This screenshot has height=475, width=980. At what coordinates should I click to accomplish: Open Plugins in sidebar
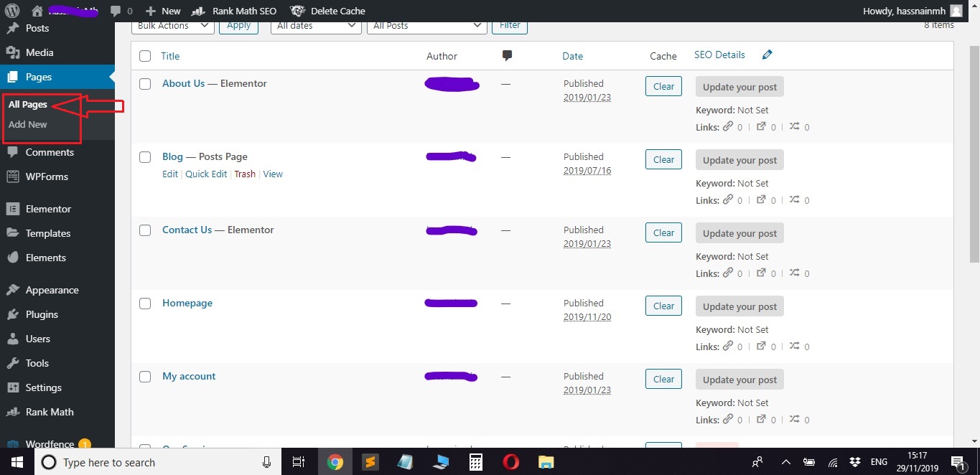tap(42, 314)
